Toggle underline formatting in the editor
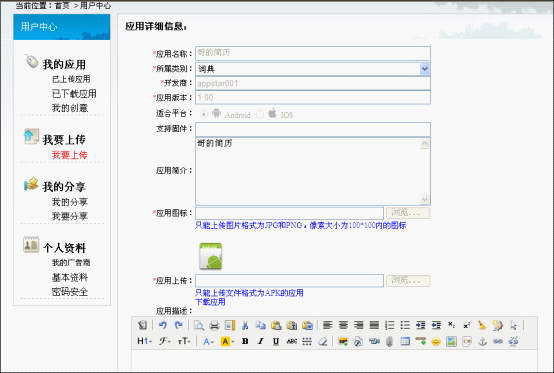This screenshot has width=554, height=373. (x=276, y=341)
